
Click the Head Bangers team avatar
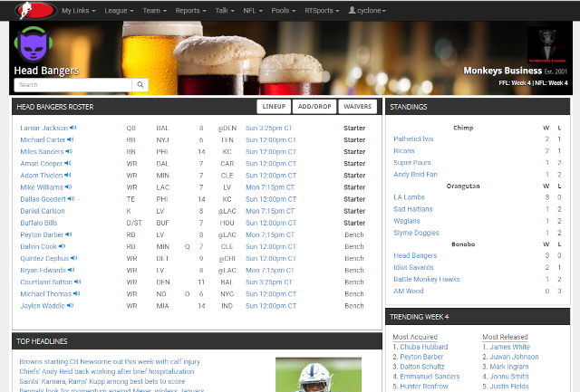click(x=34, y=43)
